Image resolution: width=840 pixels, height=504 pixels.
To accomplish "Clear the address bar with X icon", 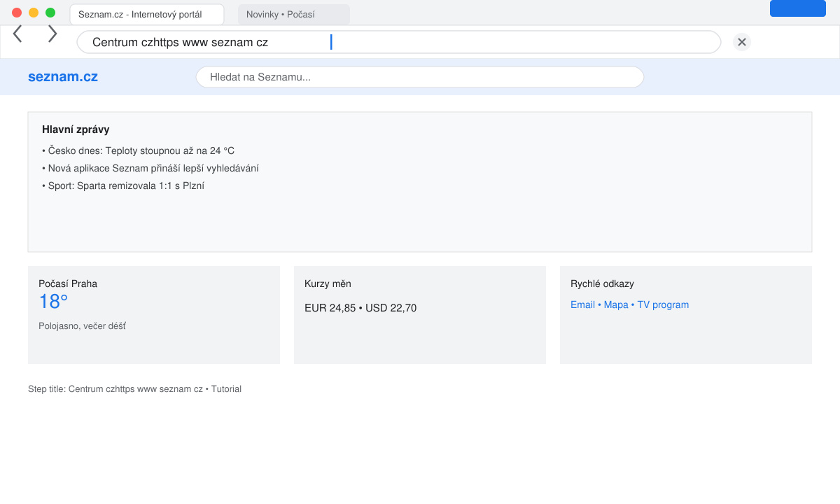I will tap(742, 42).
